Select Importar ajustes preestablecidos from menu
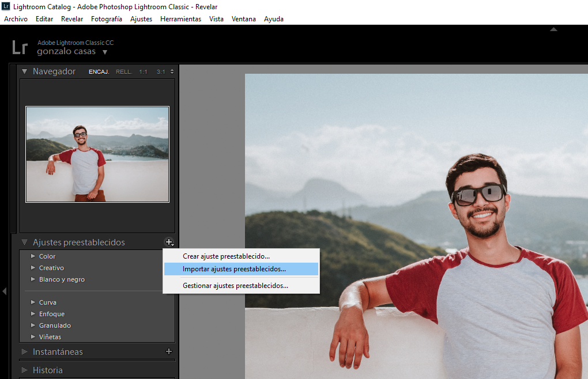 [x=234, y=269]
